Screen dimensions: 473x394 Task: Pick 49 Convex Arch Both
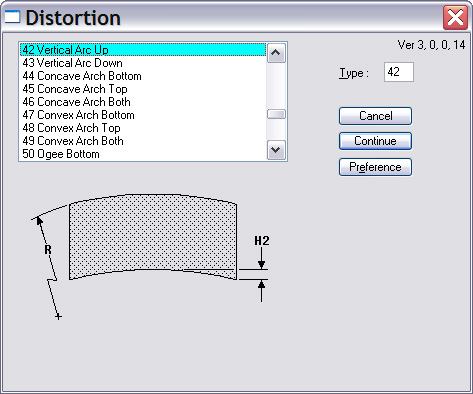[143, 141]
